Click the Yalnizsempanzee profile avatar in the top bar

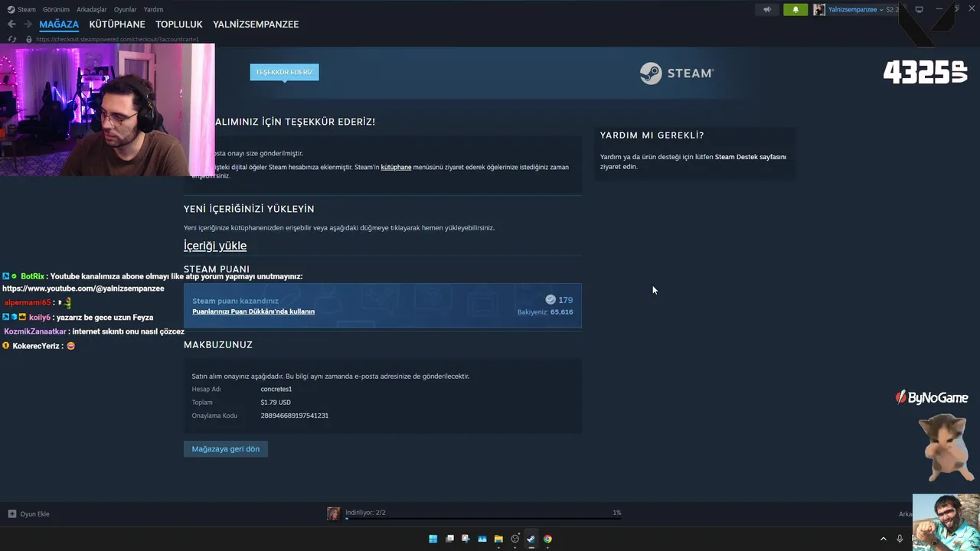(x=819, y=10)
